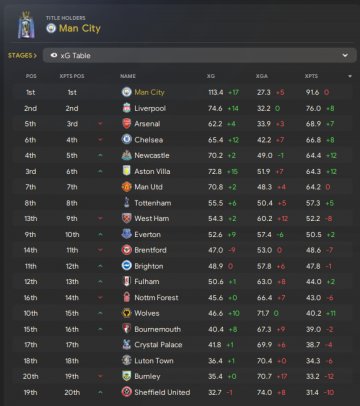Select the Sheffield United table row
Viewport: 360px width, 406px height.
click(x=183, y=392)
